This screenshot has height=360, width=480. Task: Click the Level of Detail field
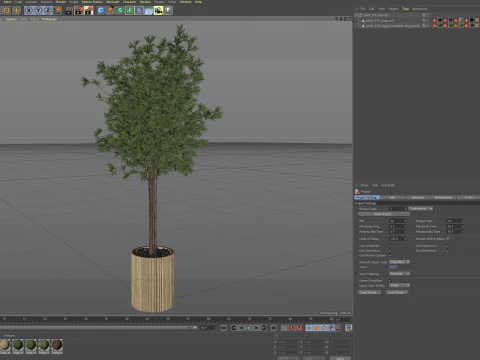pyautogui.click(x=398, y=239)
